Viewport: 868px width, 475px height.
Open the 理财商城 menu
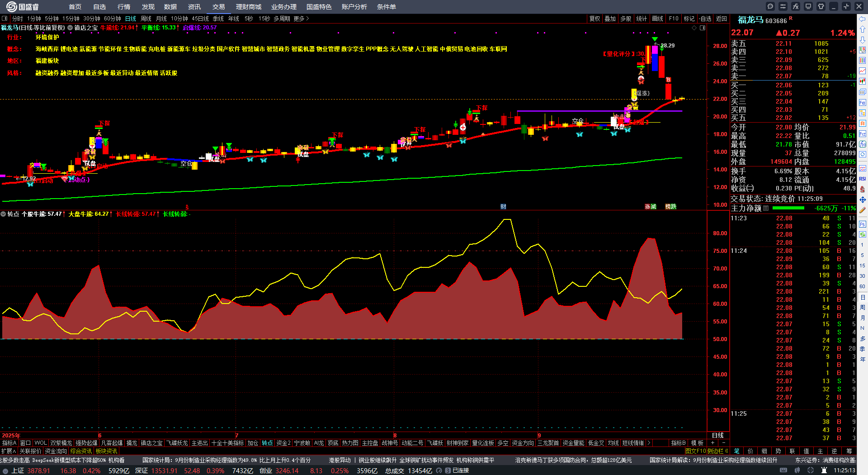click(249, 7)
